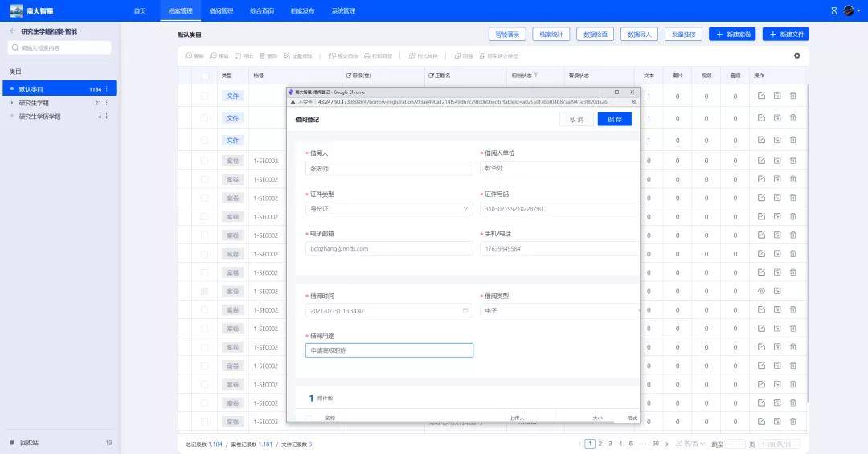The height and width of the screenshot is (454, 868).
Task: Open the 回收站 recycle bin
Action: coord(29,443)
